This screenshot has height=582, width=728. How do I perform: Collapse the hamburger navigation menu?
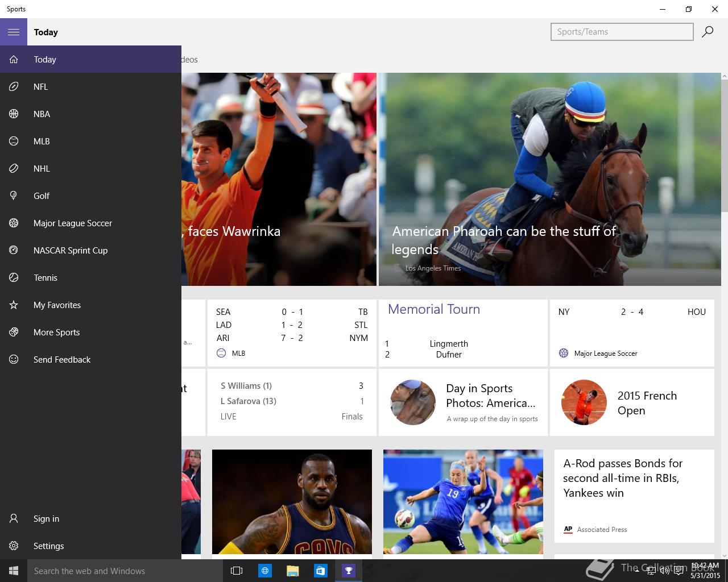point(14,32)
